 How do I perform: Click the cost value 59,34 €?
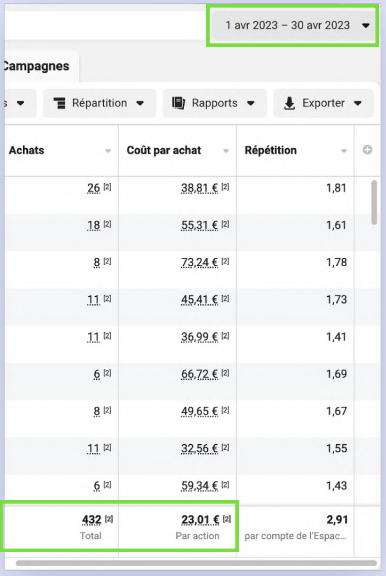coord(199,486)
